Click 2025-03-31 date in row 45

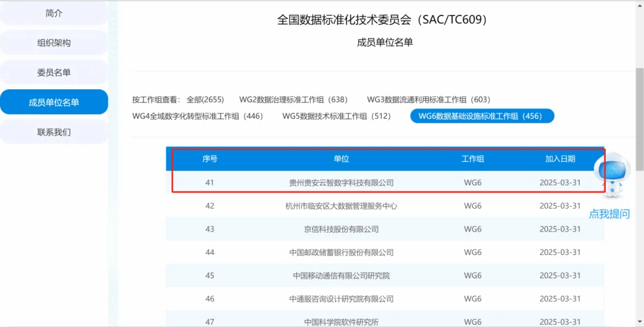560,276
